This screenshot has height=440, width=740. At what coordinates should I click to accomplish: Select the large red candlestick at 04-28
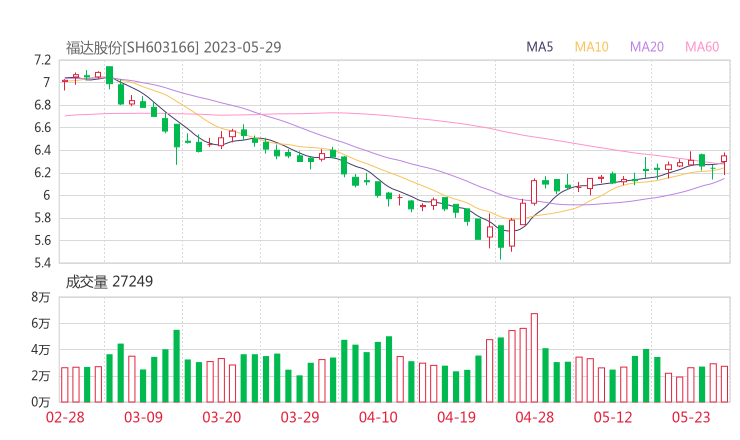(x=534, y=192)
